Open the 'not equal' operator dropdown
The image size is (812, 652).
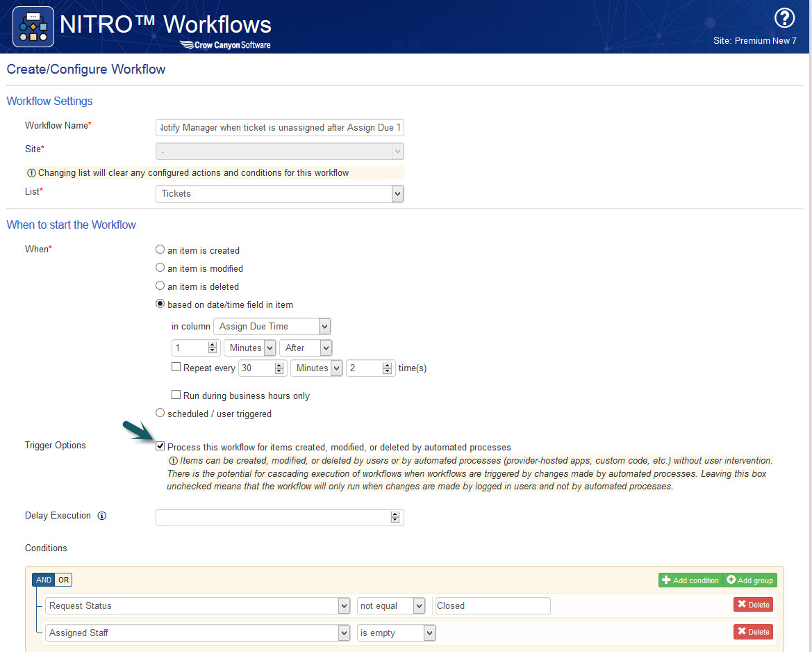pos(391,606)
